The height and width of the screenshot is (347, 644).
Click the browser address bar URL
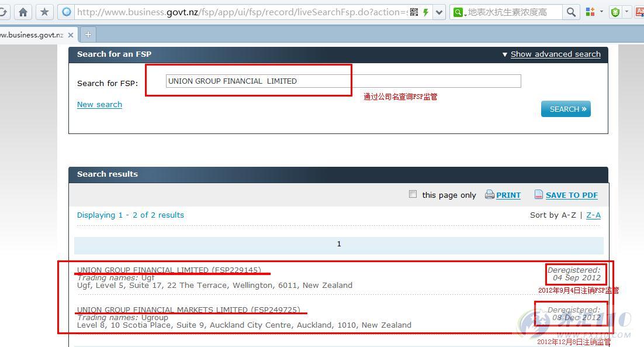click(x=241, y=12)
